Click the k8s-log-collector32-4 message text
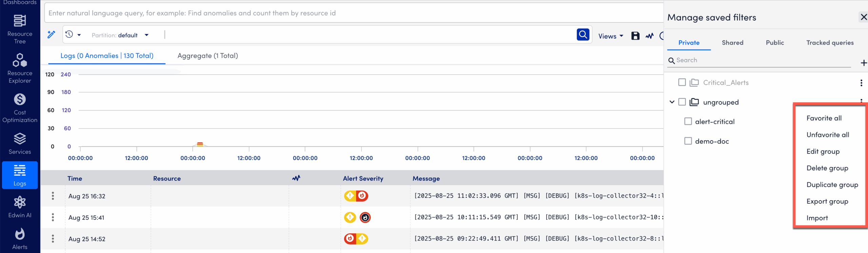This screenshot has width=868, height=253. [x=538, y=196]
